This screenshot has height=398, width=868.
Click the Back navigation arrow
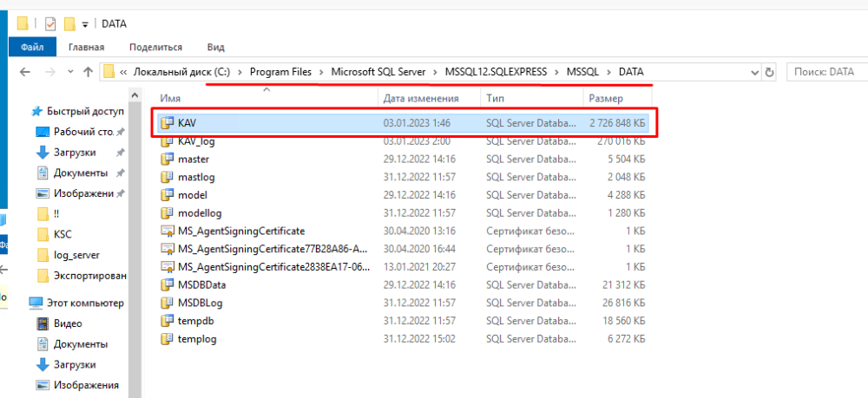click(x=23, y=72)
